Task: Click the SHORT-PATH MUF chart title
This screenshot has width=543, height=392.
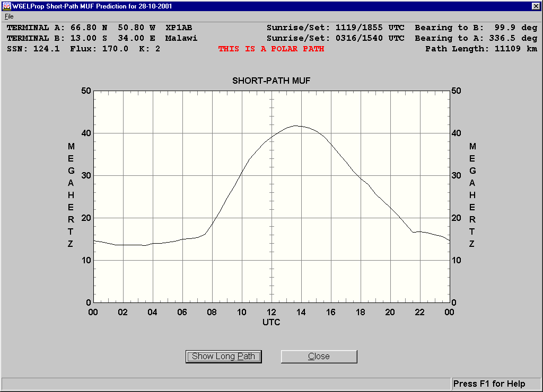Action: click(271, 81)
